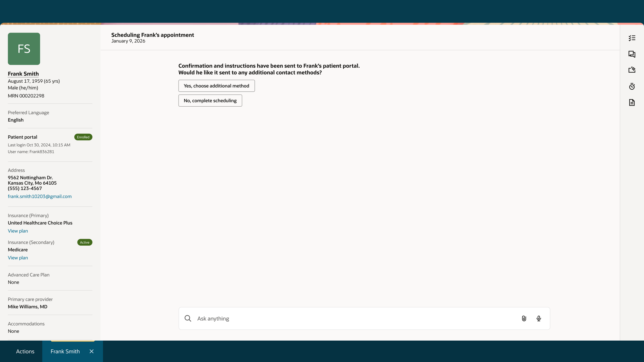Viewport: 644px width, 362px height.
Task: Click the Patient portal label
Action: point(22,137)
